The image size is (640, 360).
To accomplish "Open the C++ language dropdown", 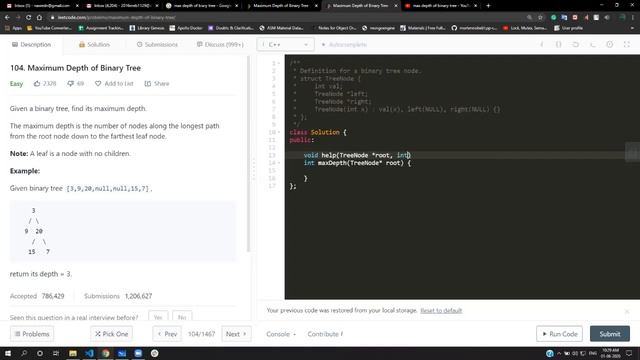I will pos(285,44).
